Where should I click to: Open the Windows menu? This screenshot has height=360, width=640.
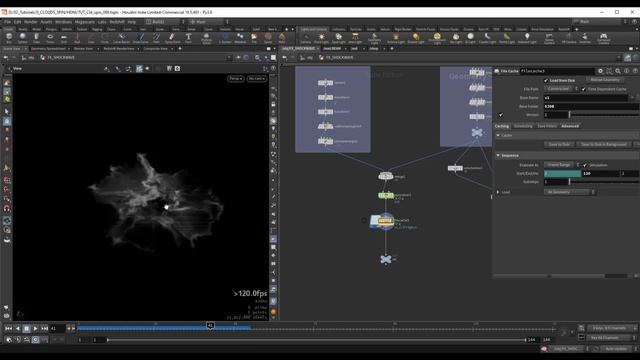click(x=63, y=22)
